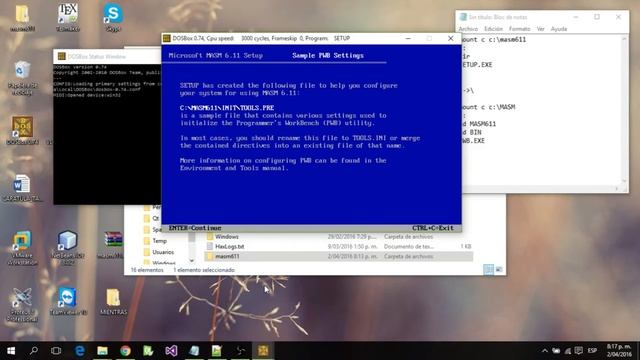Open the clock and date flyout
This screenshot has height=360, width=640.
[x=619, y=351]
